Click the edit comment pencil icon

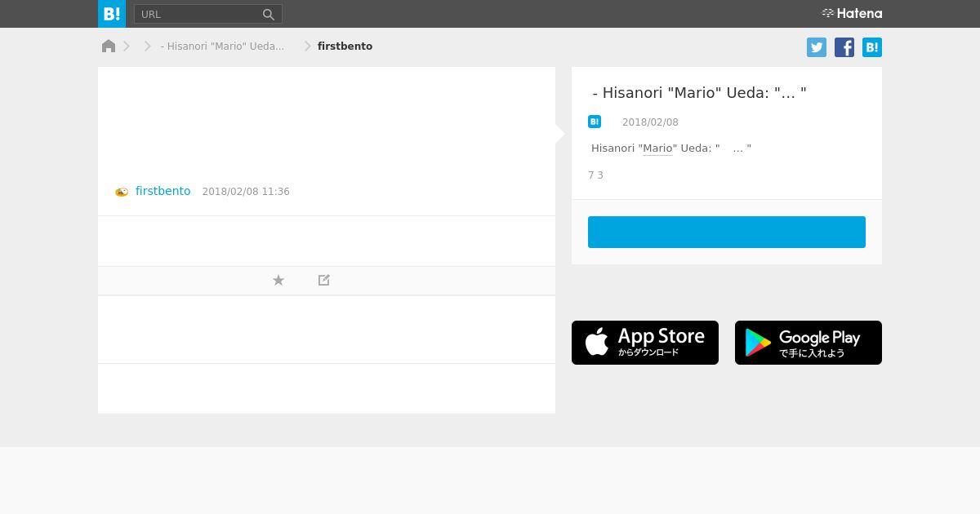click(x=324, y=280)
